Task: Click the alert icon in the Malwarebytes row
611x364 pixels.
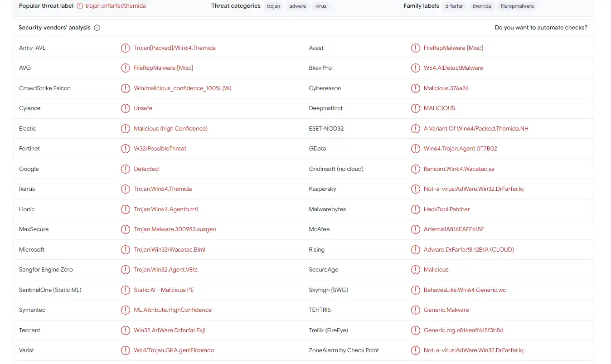Action: [415, 209]
